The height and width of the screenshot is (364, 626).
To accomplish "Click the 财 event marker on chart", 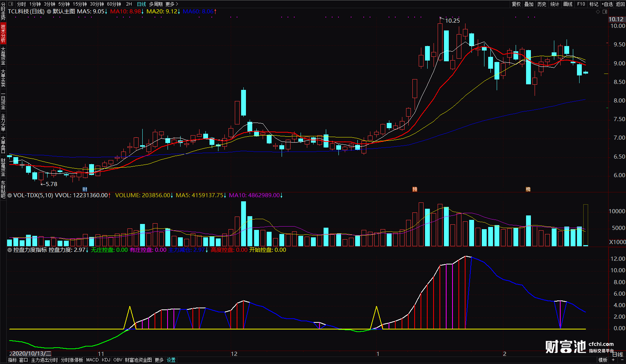I will click(x=85, y=189).
